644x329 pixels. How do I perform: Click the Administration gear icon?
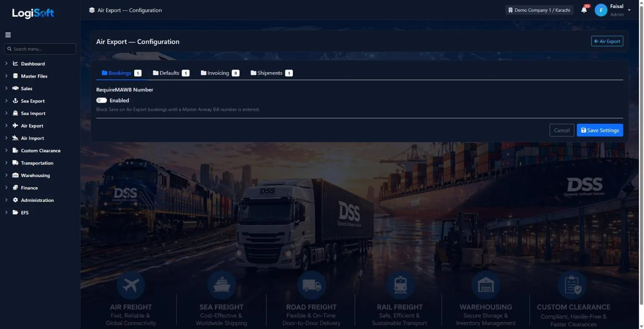tap(16, 200)
